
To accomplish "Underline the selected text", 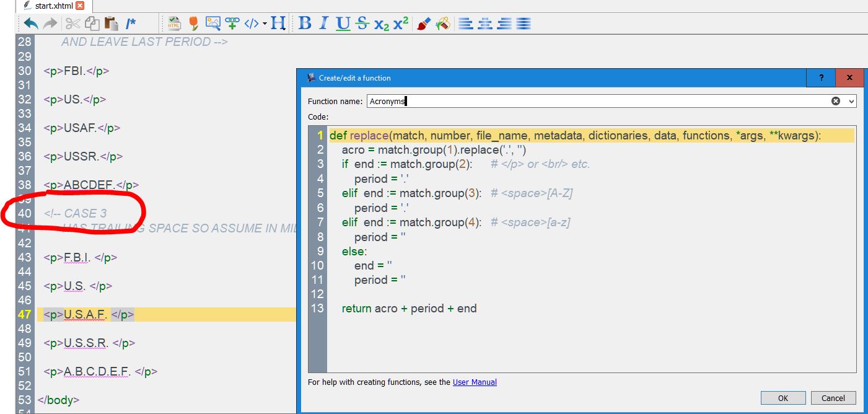I will [343, 24].
